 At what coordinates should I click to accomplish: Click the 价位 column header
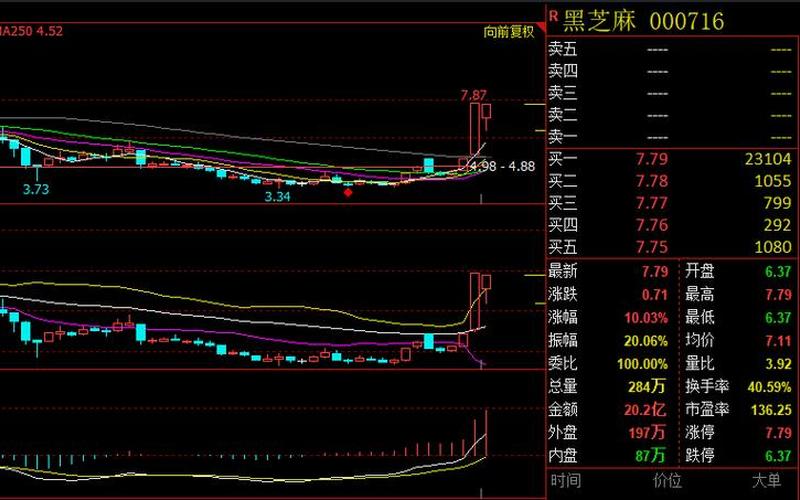click(667, 481)
